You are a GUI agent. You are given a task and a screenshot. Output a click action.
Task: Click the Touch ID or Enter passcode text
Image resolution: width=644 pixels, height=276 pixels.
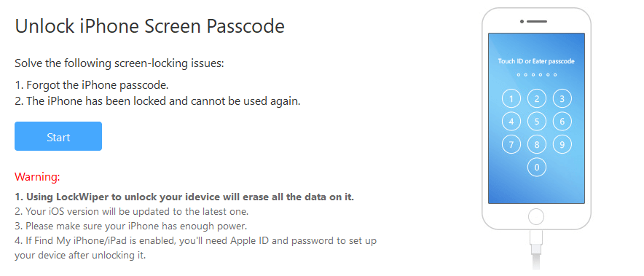pos(536,61)
